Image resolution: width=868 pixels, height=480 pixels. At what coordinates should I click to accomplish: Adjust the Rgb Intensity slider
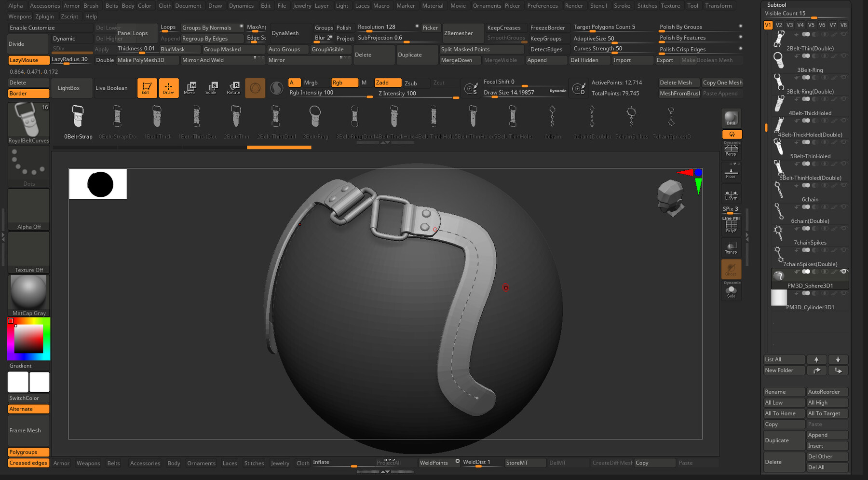click(x=330, y=93)
